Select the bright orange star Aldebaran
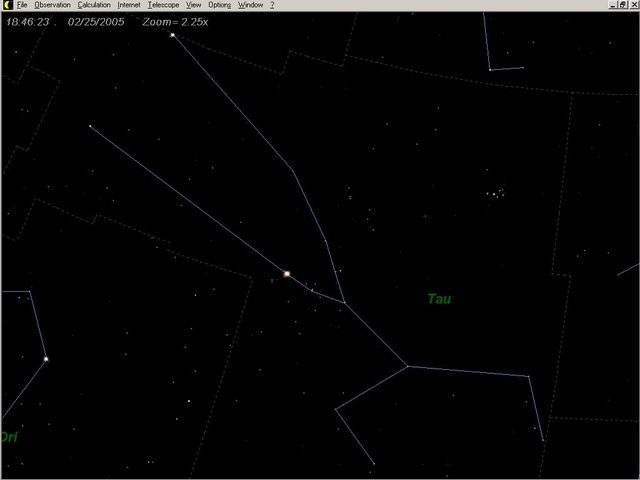Screen dimensions: 640x480 click(x=287, y=273)
